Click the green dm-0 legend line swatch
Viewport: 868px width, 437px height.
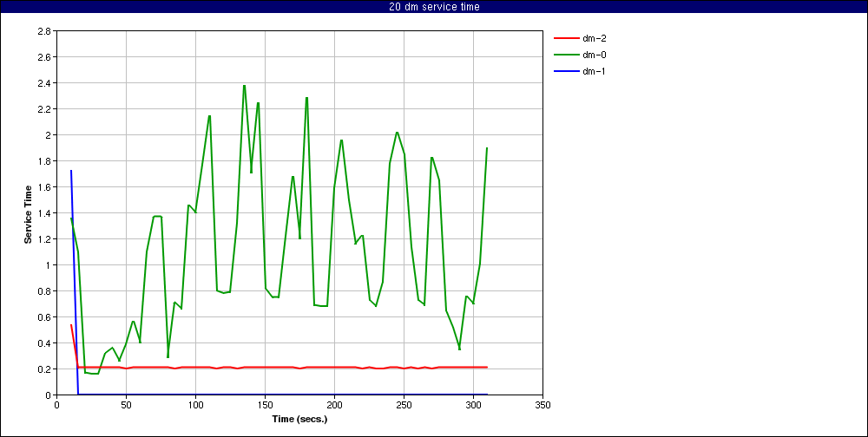[x=565, y=55]
